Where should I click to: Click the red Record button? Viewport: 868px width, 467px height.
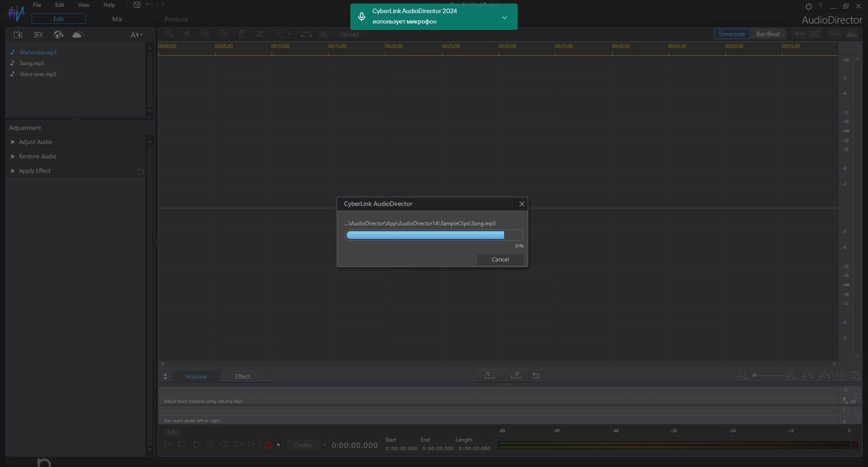[x=268, y=445]
